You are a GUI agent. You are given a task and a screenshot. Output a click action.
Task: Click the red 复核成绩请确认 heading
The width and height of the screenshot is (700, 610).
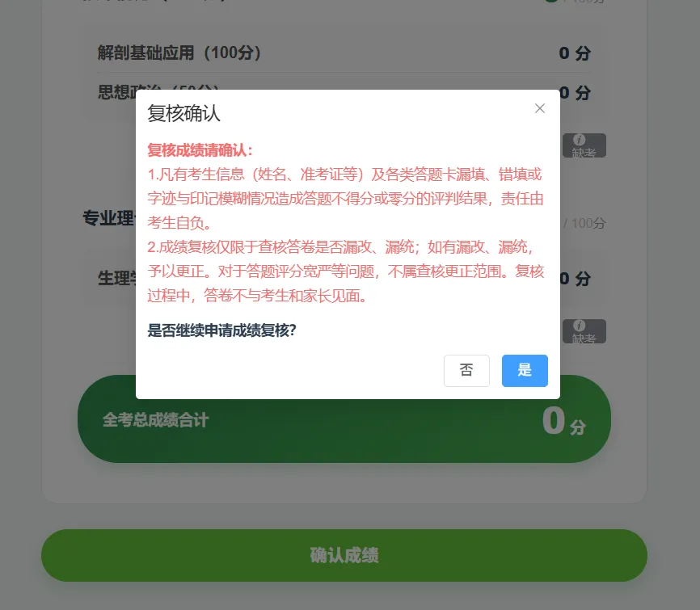tap(200, 150)
